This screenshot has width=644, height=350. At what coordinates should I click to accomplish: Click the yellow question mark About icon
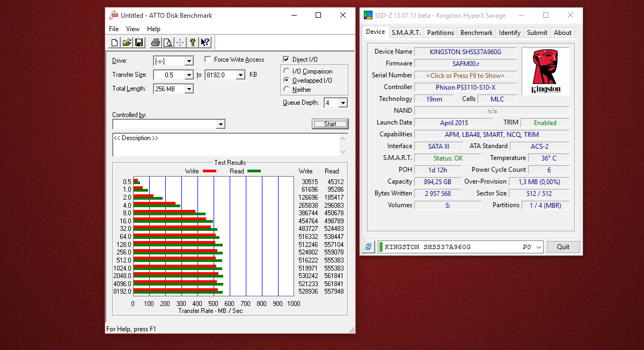(x=192, y=42)
